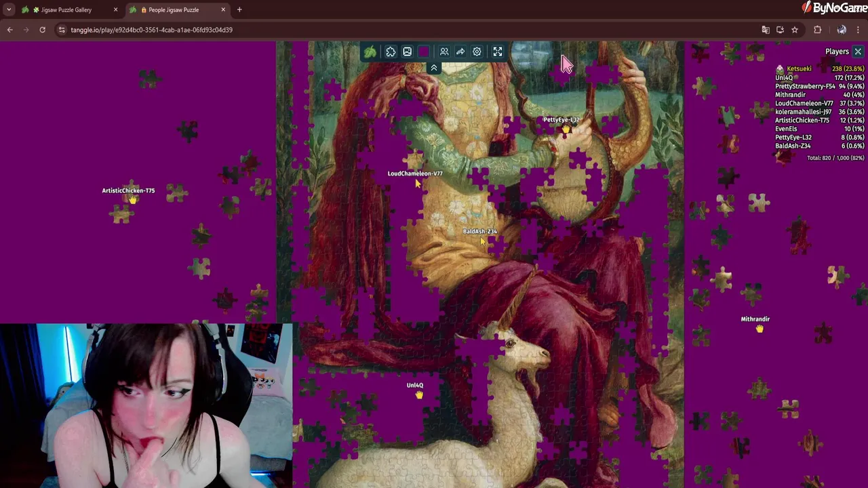Select player Unl4Q in the players list
This screenshot has width=868, height=488.
[820, 78]
